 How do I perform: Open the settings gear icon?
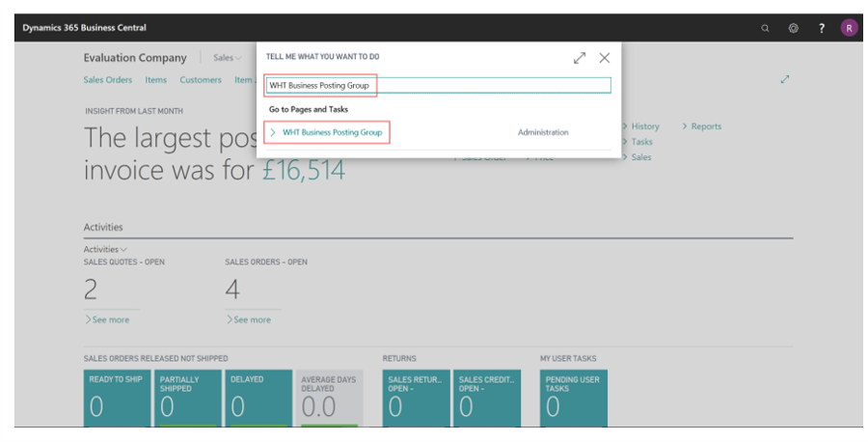794,28
